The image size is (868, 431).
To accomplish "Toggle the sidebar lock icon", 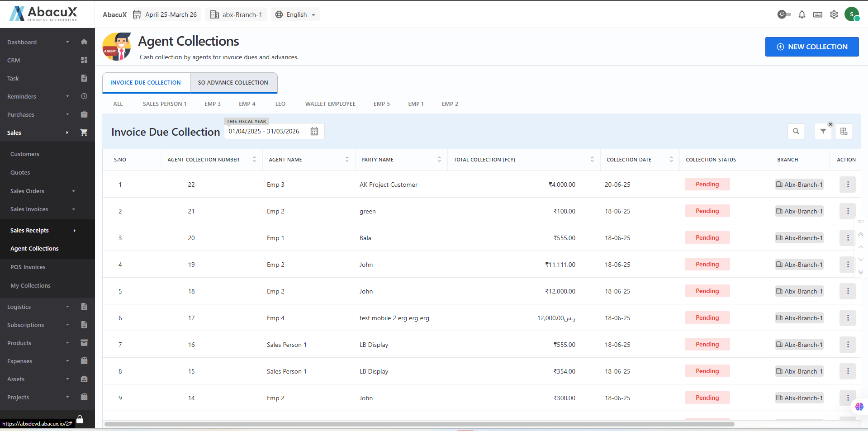I will click(80, 419).
